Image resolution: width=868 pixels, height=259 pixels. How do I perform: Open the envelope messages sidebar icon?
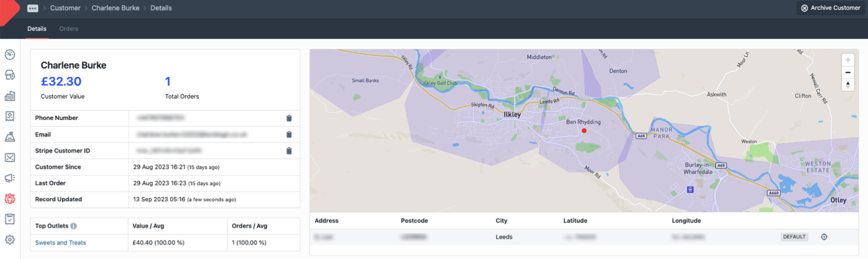click(x=10, y=158)
